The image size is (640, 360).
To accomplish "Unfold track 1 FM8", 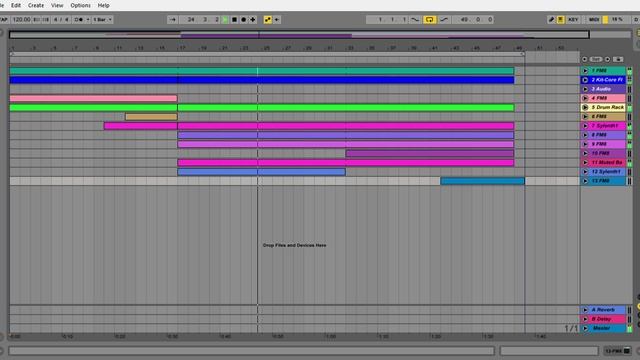I will pos(585,71).
